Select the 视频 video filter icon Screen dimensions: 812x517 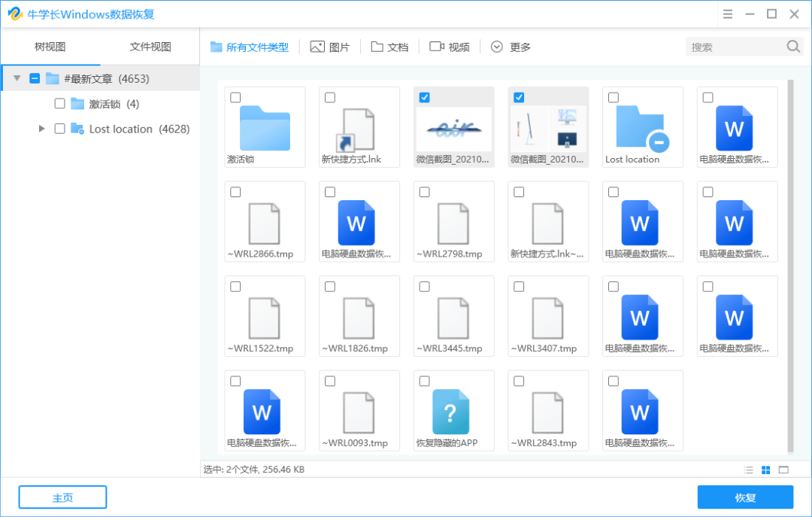click(x=437, y=46)
